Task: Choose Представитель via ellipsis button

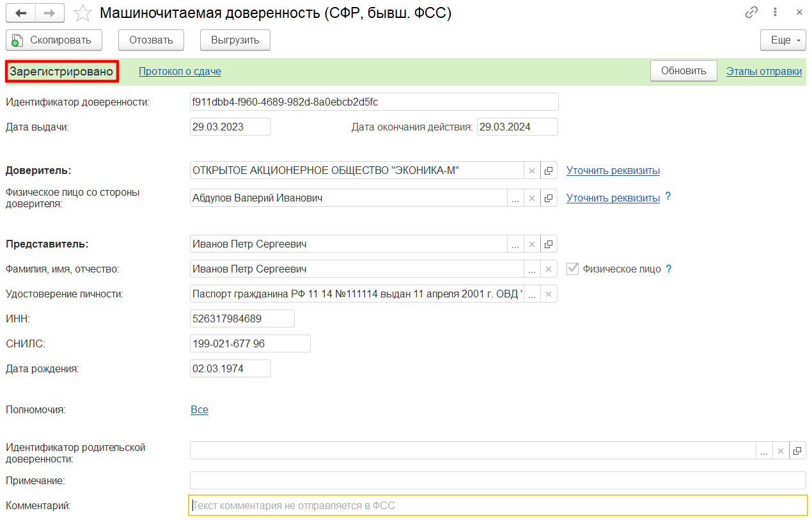Action: 515,244
